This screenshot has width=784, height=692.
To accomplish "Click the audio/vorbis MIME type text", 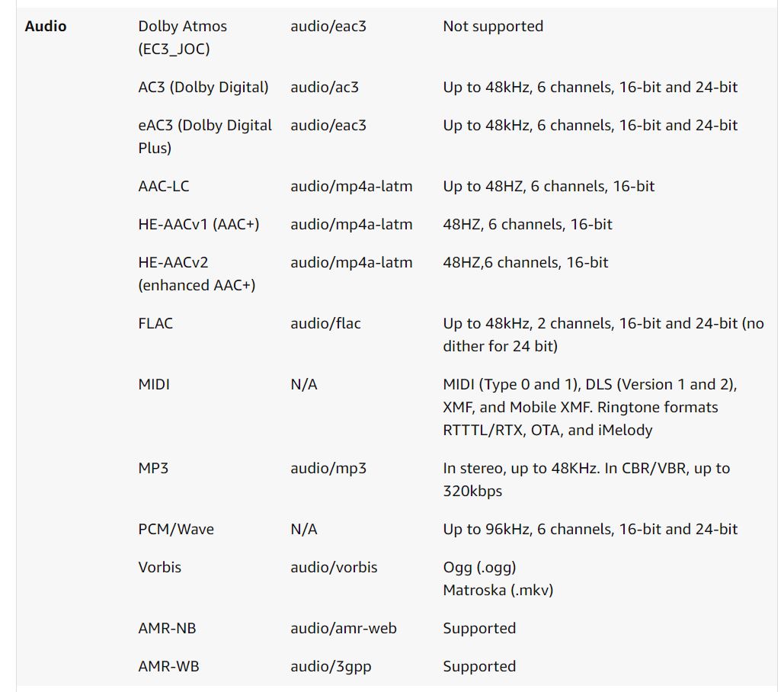I will (334, 567).
